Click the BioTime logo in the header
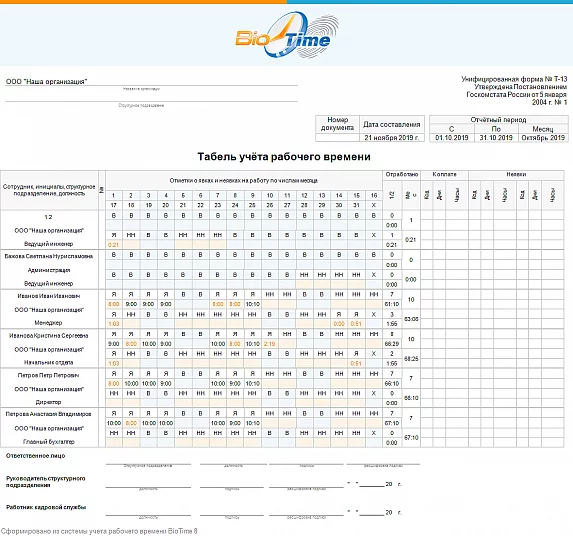573x536 pixels. click(286, 35)
